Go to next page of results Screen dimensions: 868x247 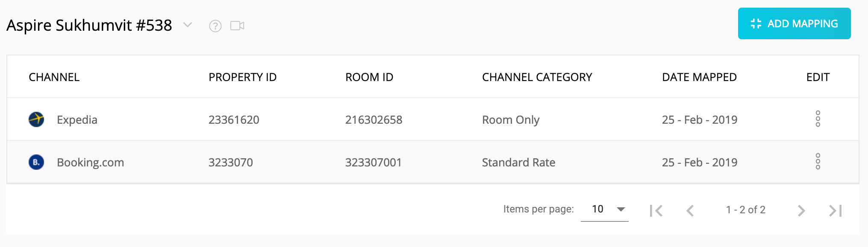point(801,210)
